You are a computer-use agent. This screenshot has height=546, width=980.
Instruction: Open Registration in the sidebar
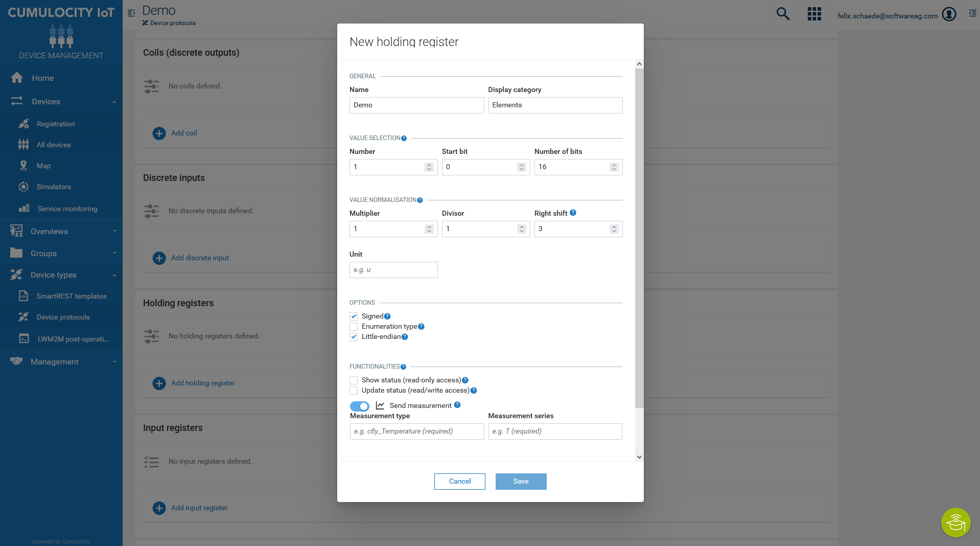click(x=56, y=124)
